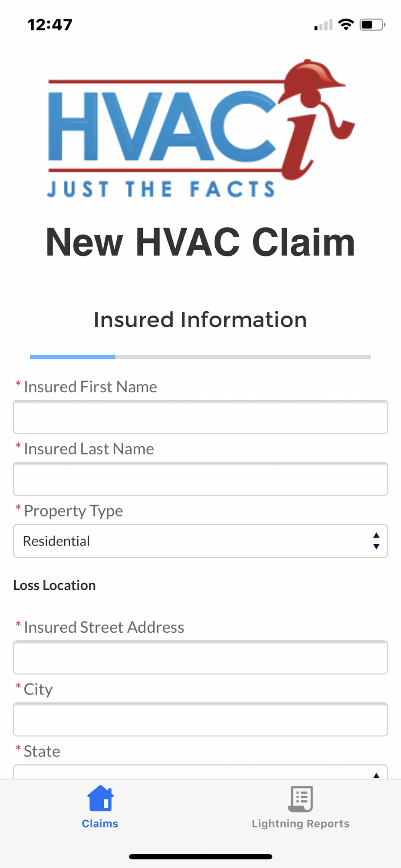Focus the Insured First Name field
Viewport: 401px width, 868px height.
tap(200, 417)
